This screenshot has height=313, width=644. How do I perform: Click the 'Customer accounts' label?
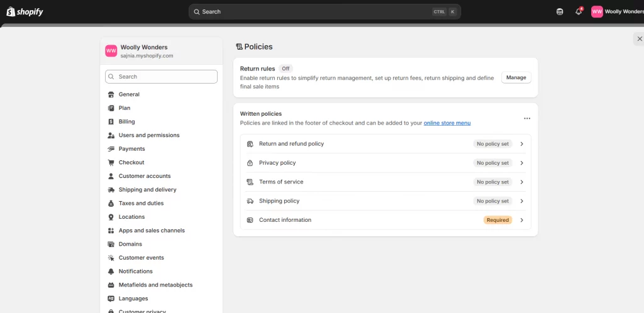click(145, 176)
